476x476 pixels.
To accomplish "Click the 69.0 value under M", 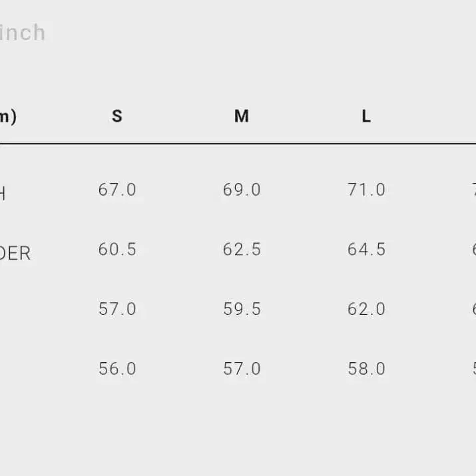I will click(242, 190).
